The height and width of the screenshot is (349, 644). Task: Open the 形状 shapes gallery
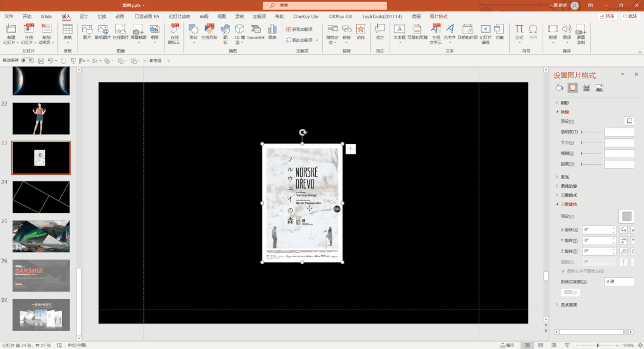point(193,33)
